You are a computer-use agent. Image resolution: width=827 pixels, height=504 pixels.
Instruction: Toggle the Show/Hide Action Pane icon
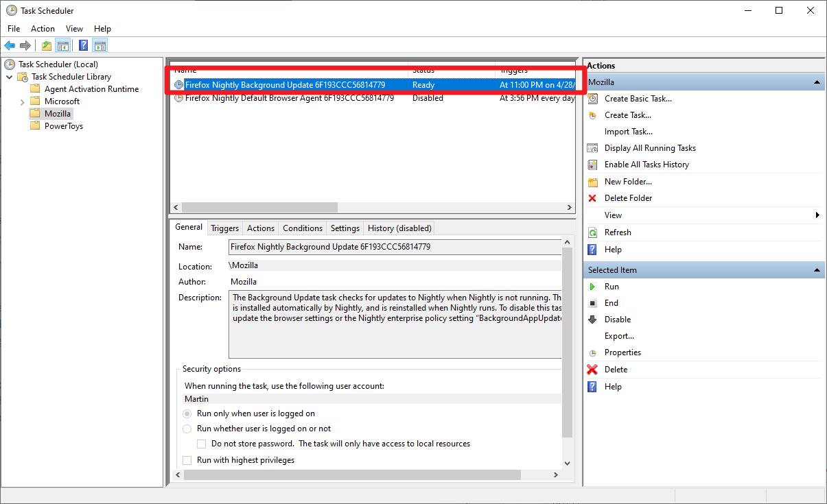coord(100,45)
